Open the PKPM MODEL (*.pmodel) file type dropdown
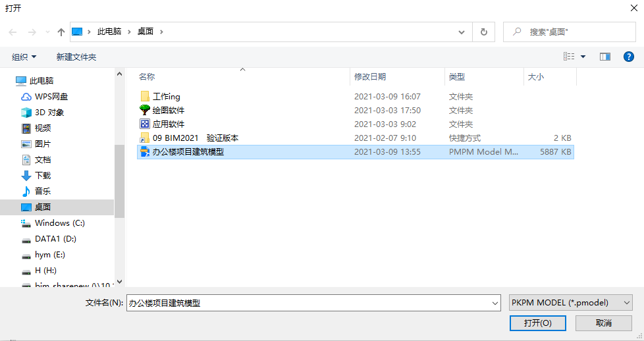Screen dimensions: 644x341 tap(570, 303)
